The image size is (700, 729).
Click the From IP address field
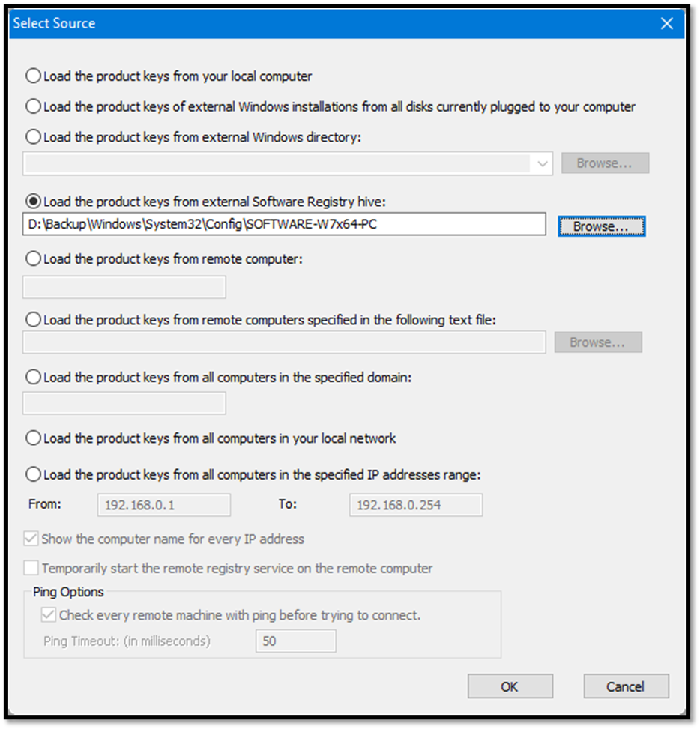pyautogui.click(x=163, y=505)
